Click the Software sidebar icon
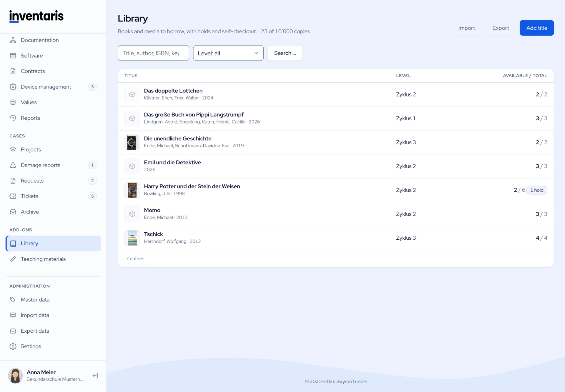Screen dimensions: 565x392 [x=13, y=56]
